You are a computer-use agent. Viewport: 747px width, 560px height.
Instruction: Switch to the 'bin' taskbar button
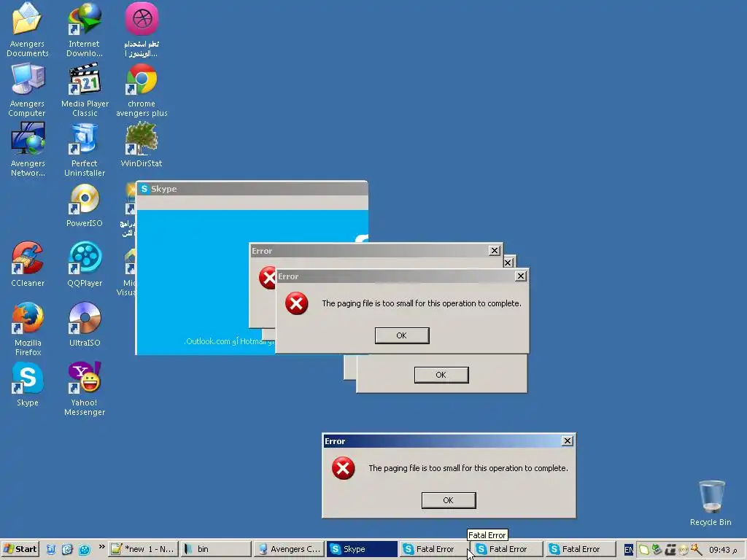point(216,549)
